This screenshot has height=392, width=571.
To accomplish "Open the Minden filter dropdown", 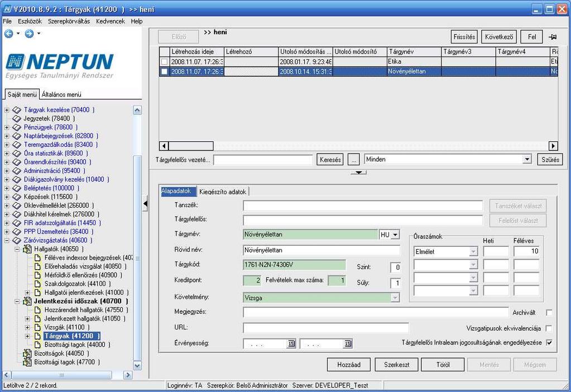I will tap(527, 159).
